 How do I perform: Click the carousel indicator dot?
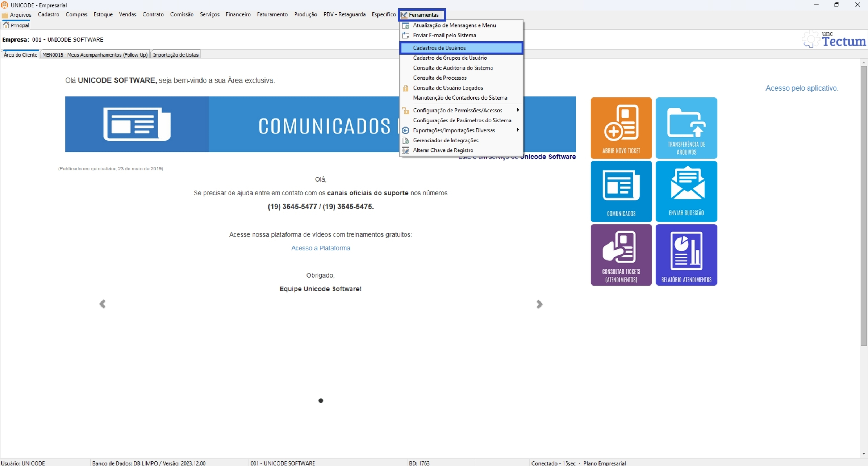pyautogui.click(x=321, y=400)
